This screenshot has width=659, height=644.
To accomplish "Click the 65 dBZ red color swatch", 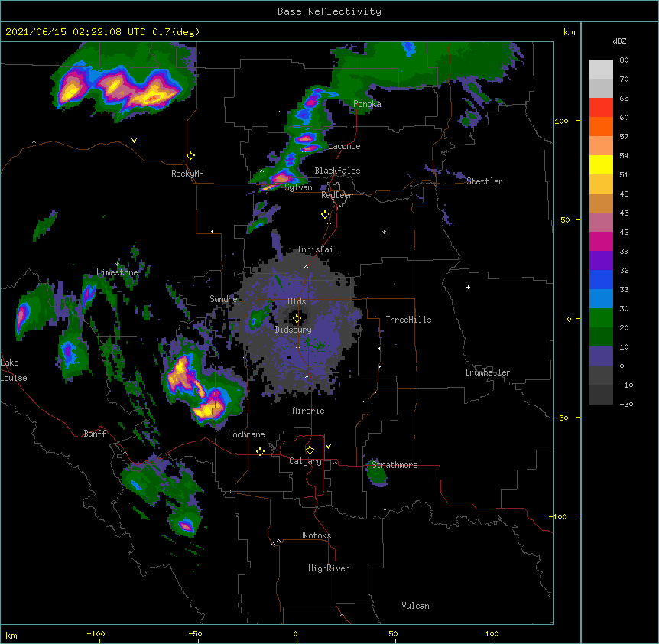I will pos(601,107).
